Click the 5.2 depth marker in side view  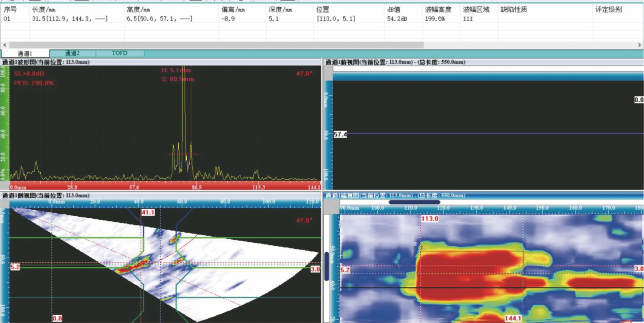tap(15, 267)
